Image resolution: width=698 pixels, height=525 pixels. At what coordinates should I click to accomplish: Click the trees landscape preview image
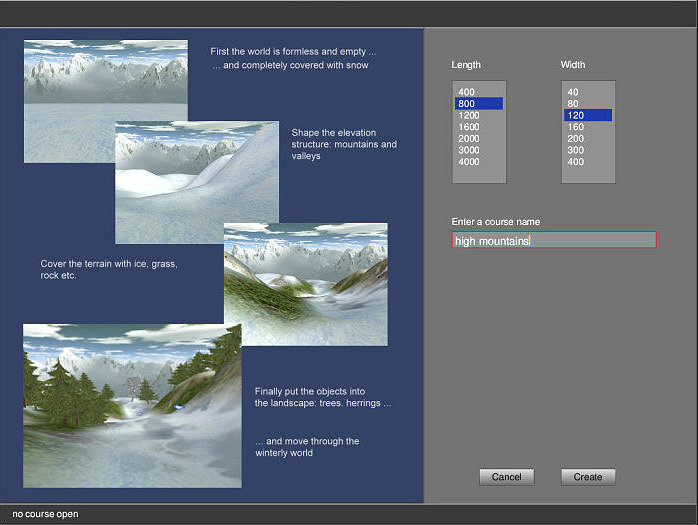point(132,406)
